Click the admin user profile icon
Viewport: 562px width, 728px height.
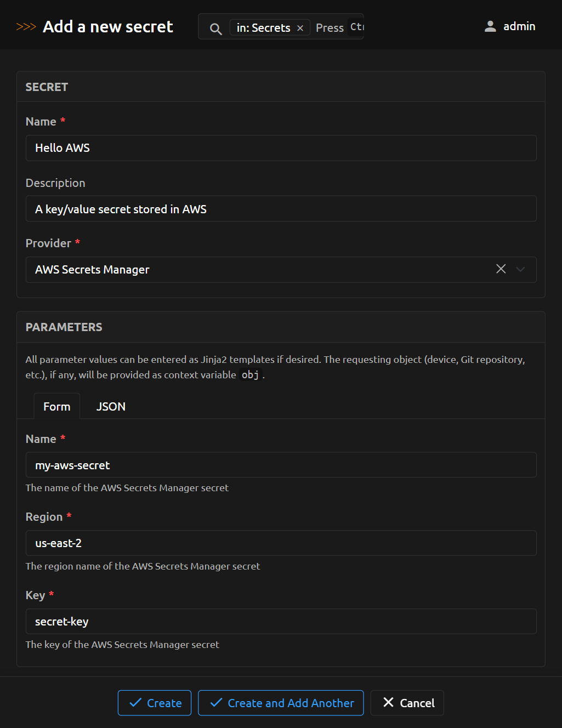tap(490, 26)
